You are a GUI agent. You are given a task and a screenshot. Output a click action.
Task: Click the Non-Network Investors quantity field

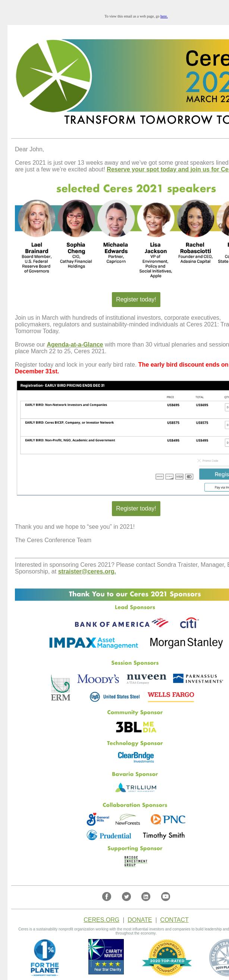click(227, 407)
